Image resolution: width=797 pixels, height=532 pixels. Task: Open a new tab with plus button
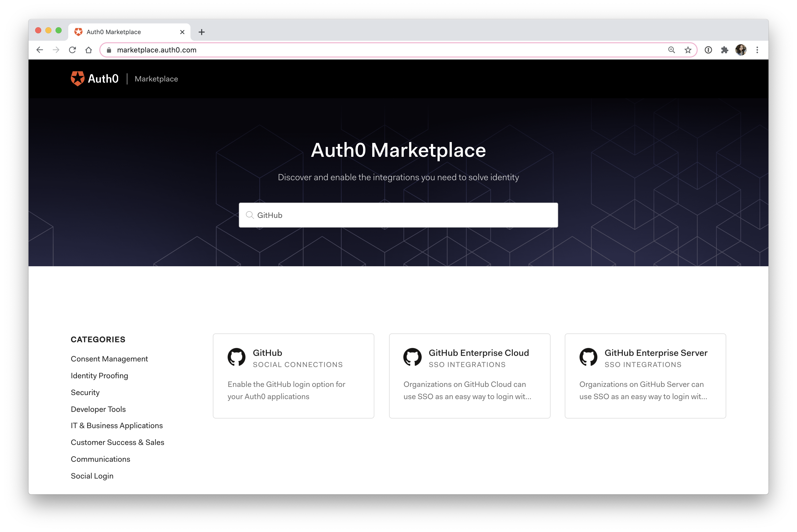pos(202,32)
